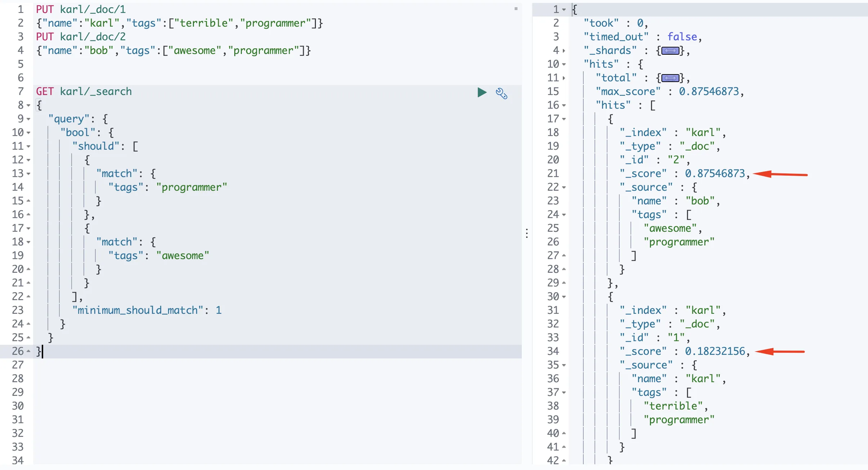The height and width of the screenshot is (470, 868).
Task: Collapse the query block fold arrow
Action: click(28, 119)
